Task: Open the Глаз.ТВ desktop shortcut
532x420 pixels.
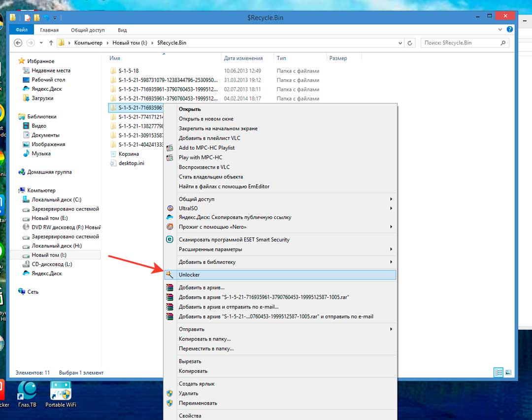Action: [x=27, y=394]
